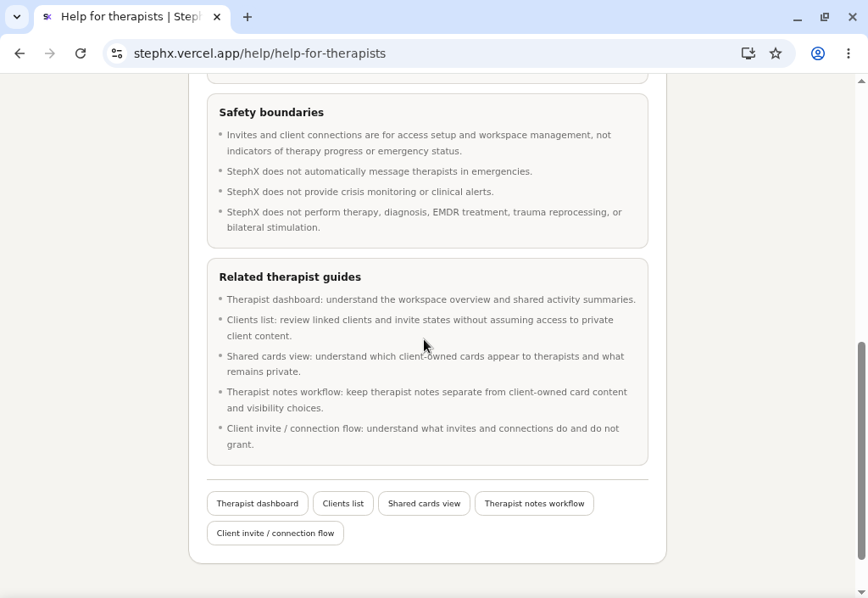Open the Clients list guide button

click(x=343, y=503)
